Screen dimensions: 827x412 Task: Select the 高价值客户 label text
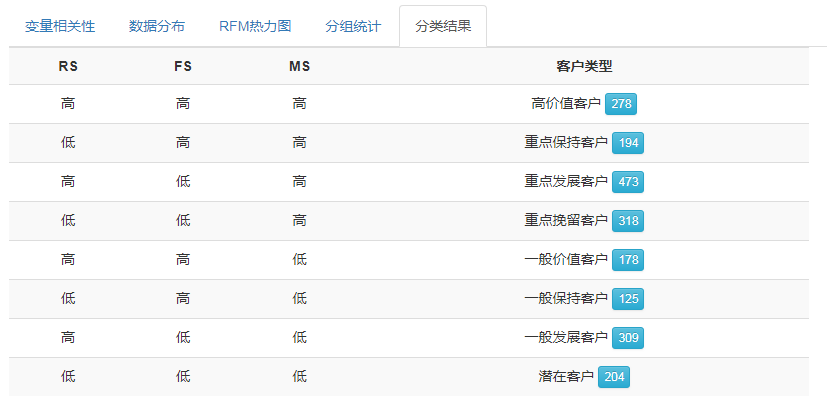coord(566,104)
